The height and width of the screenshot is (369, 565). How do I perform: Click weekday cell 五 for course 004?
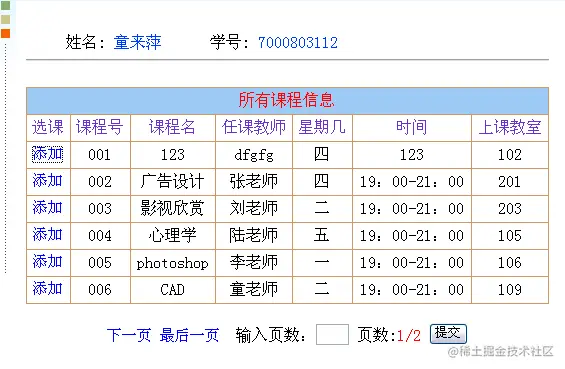(x=321, y=235)
